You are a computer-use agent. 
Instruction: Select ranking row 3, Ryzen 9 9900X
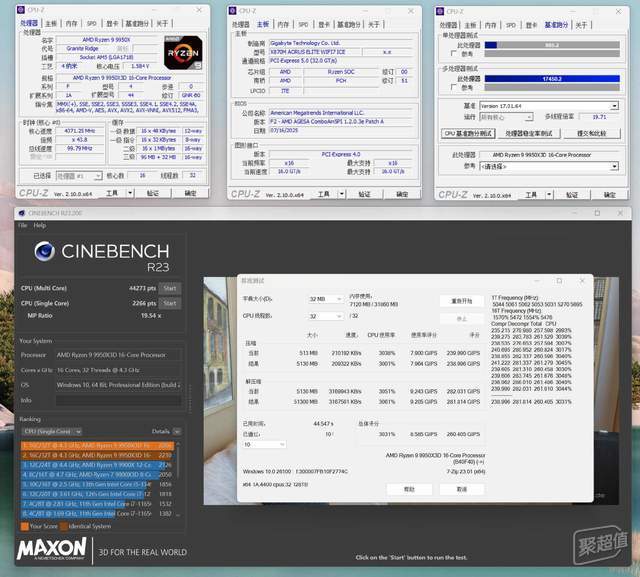[x=98, y=465]
